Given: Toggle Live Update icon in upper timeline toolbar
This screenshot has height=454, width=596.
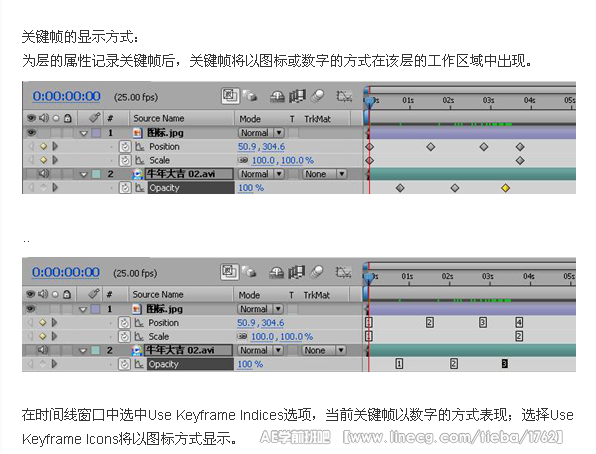Looking at the screenshot, I should pos(250,96).
